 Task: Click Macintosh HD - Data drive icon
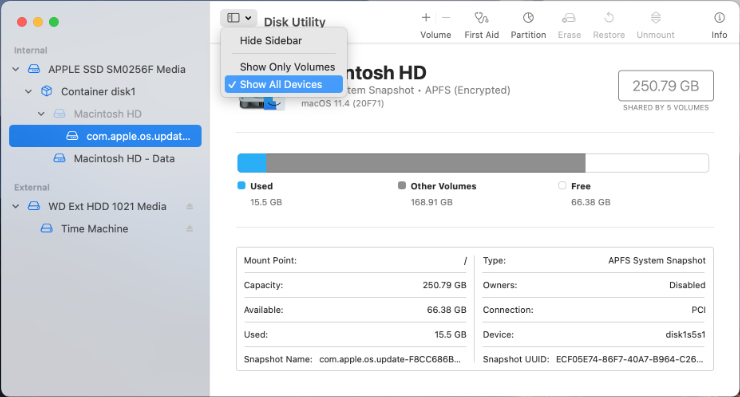click(x=59, y=158)
